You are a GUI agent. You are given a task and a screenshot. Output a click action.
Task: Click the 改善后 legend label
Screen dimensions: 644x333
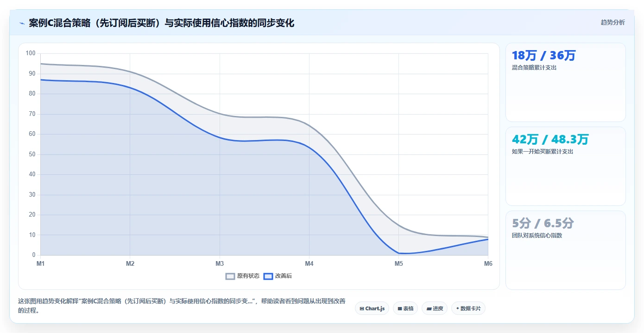(284, 276)
